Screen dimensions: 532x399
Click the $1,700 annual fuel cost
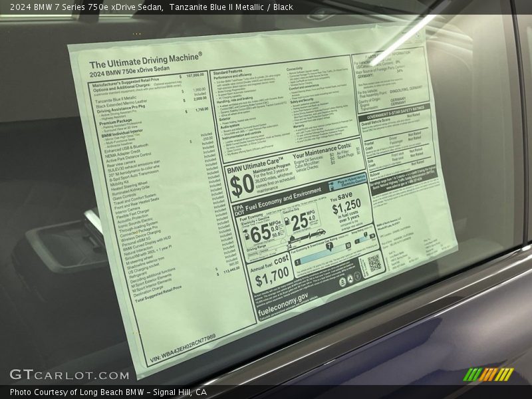click(272, 277)
